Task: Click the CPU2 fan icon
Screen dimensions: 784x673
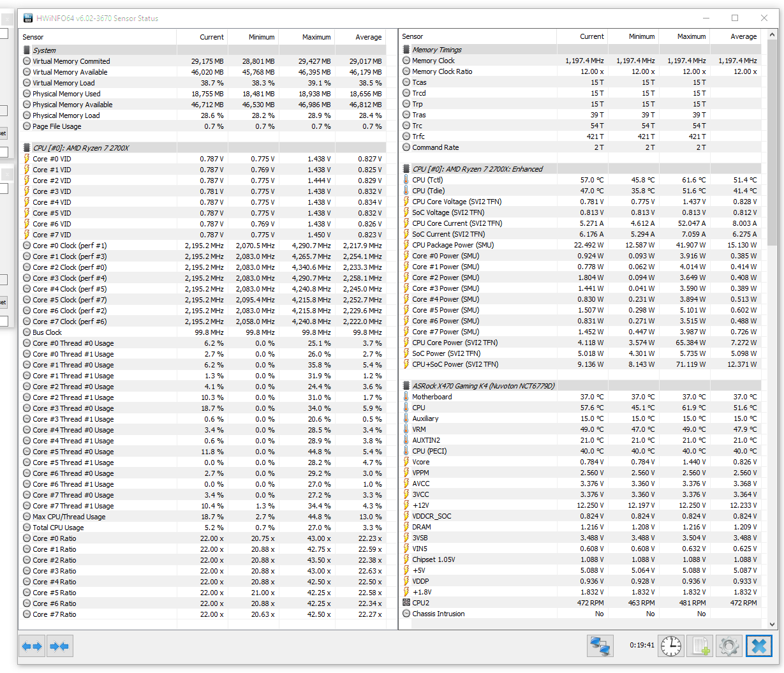Action: pos(406,602)
